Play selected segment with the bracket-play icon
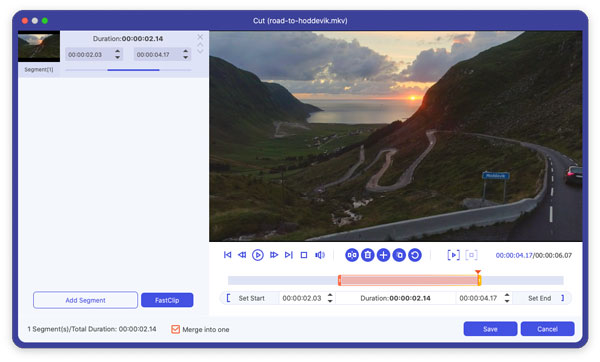 (453, 255)
